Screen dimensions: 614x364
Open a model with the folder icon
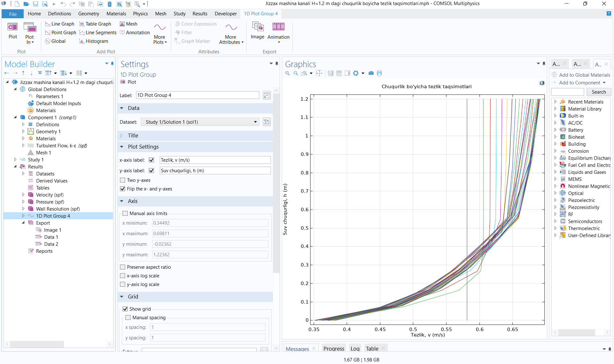26,4
